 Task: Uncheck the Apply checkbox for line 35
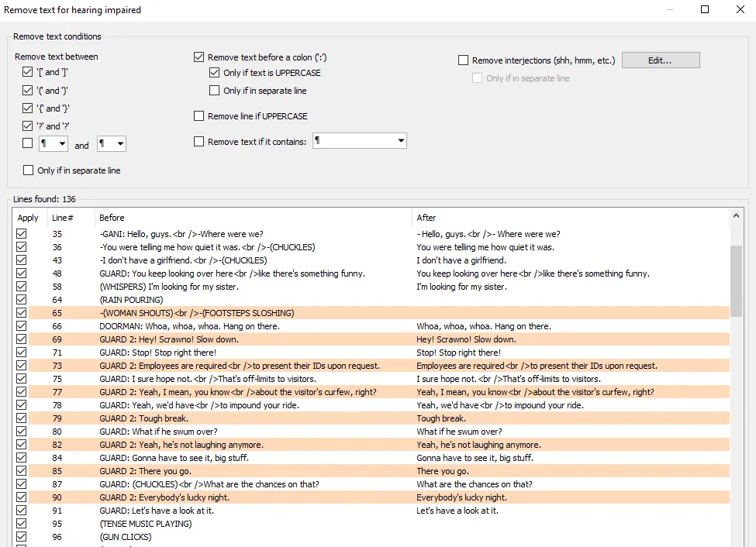21,233
